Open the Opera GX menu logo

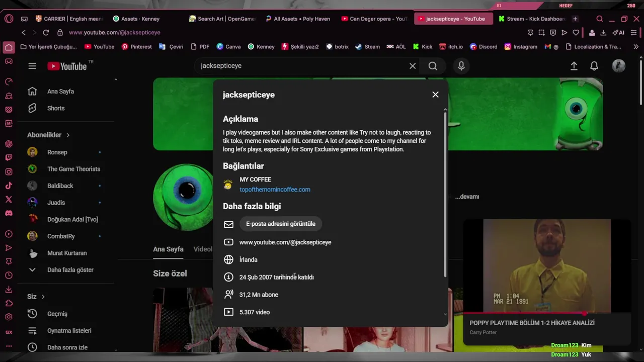tap(9, 19)
